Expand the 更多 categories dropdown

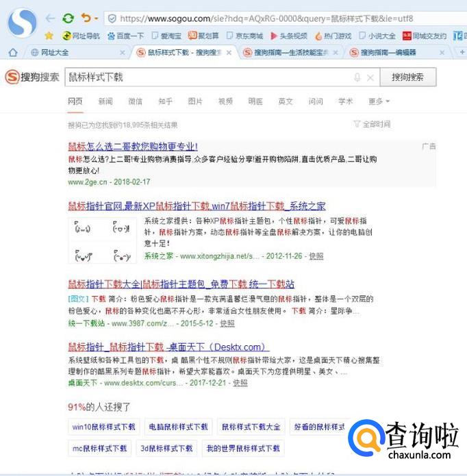[379, 101]
